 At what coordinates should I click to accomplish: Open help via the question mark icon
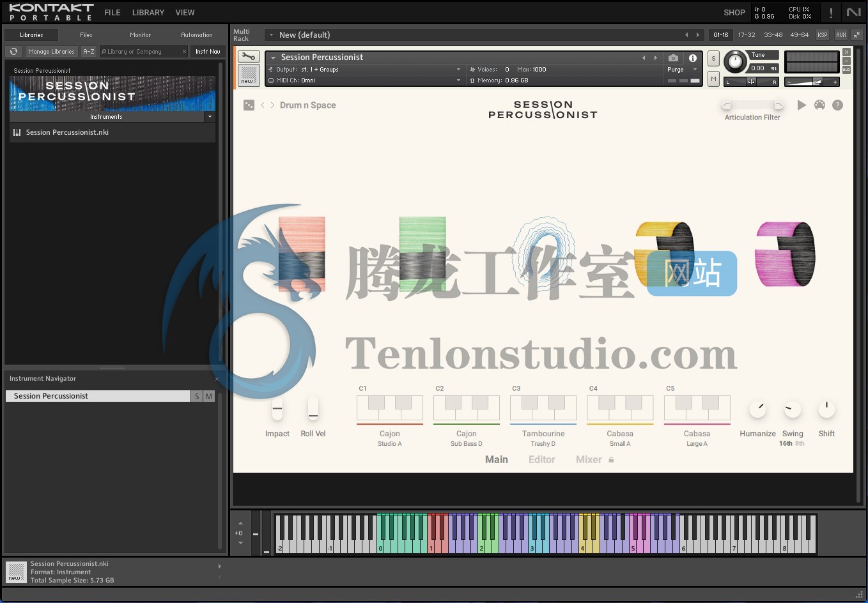(837, 105)
